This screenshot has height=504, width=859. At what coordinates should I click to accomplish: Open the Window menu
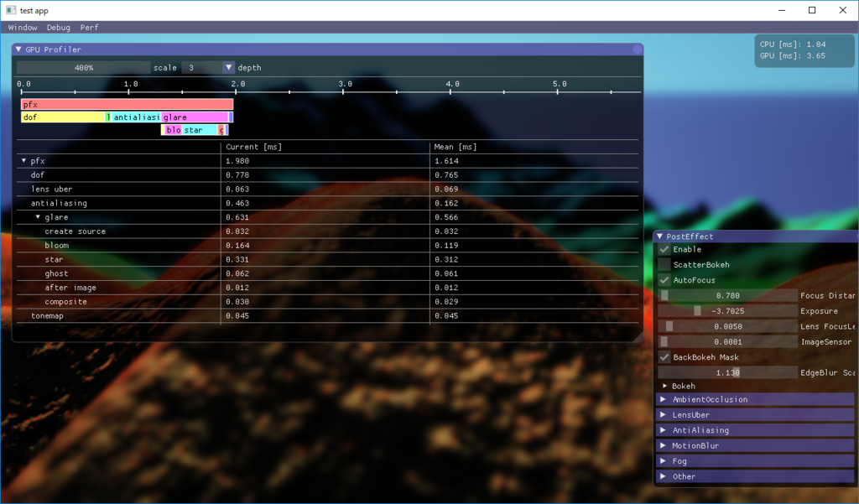coord(23,28)
